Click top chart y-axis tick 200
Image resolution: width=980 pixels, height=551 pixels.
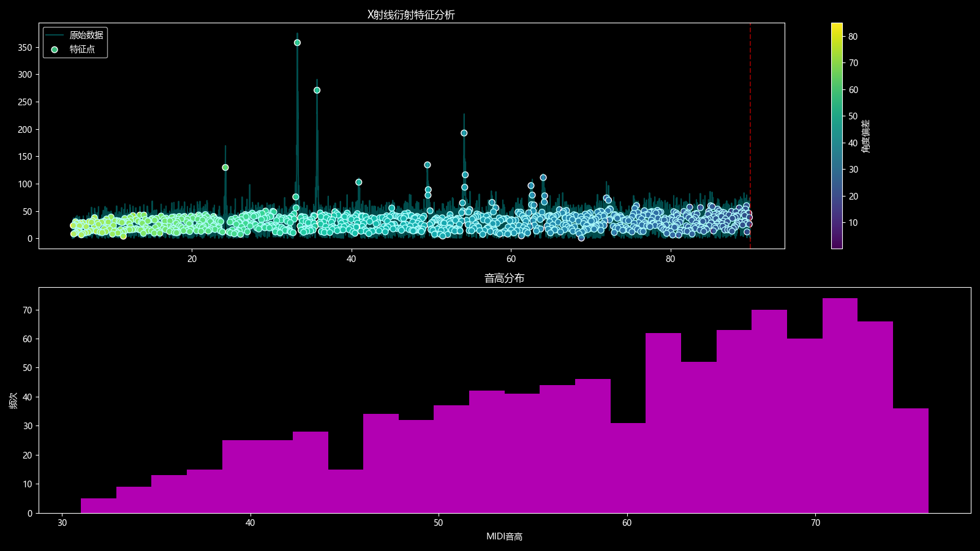click(x=25, y=130)
